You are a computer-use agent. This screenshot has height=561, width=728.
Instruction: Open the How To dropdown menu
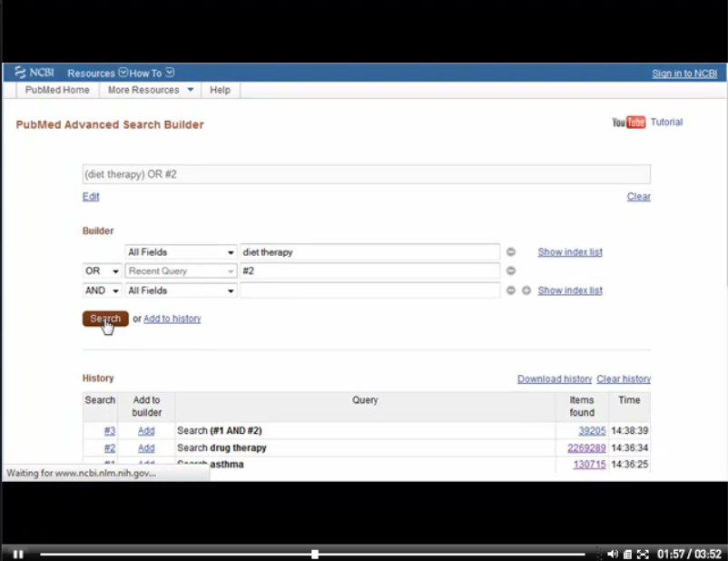(152, 73)
